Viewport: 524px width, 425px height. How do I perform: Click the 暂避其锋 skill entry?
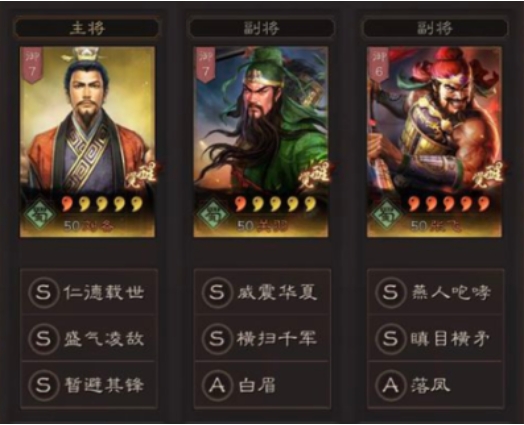[89, 384]
